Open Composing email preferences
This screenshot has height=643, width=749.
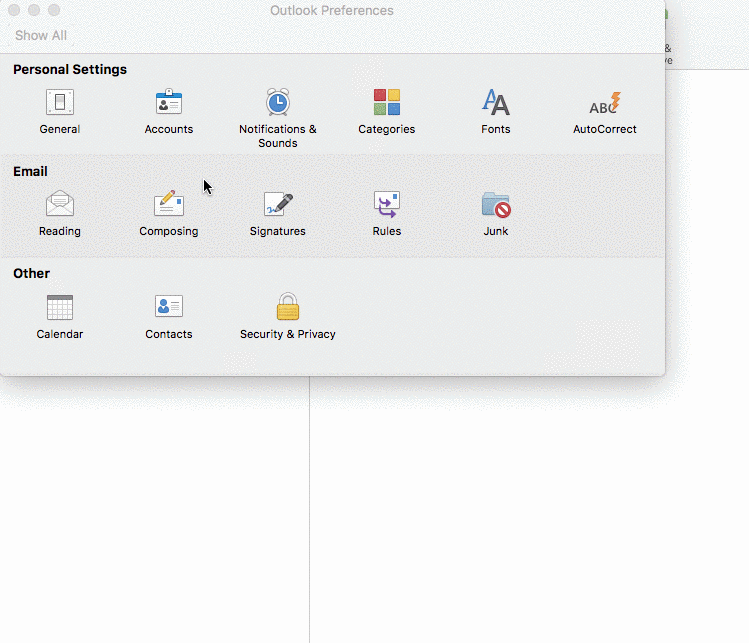click(169, 213)
